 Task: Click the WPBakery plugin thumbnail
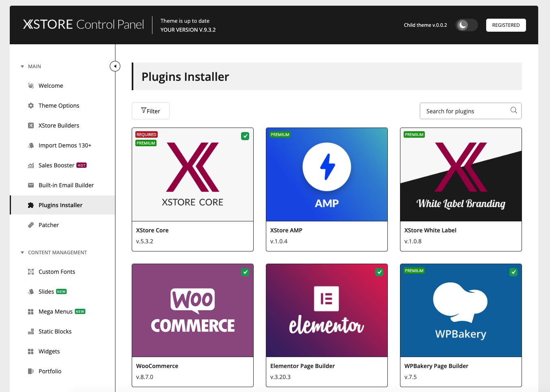click(x=461, y=310)
